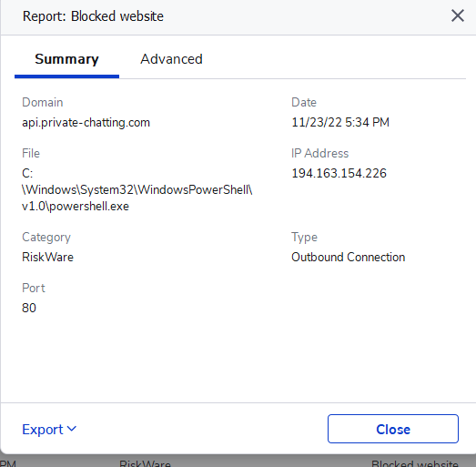
Task: Click the port value 80
Action: [29, 308]
